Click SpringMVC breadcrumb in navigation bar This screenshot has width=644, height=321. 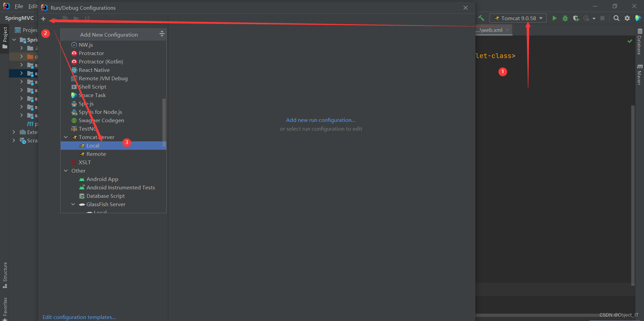(19, 18)
